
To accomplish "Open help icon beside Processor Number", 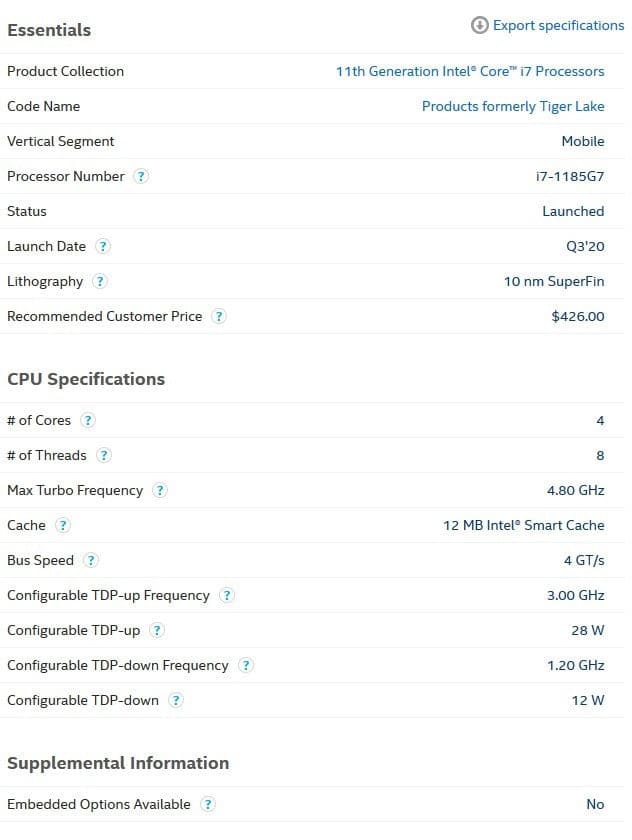I will click(141, 176).
